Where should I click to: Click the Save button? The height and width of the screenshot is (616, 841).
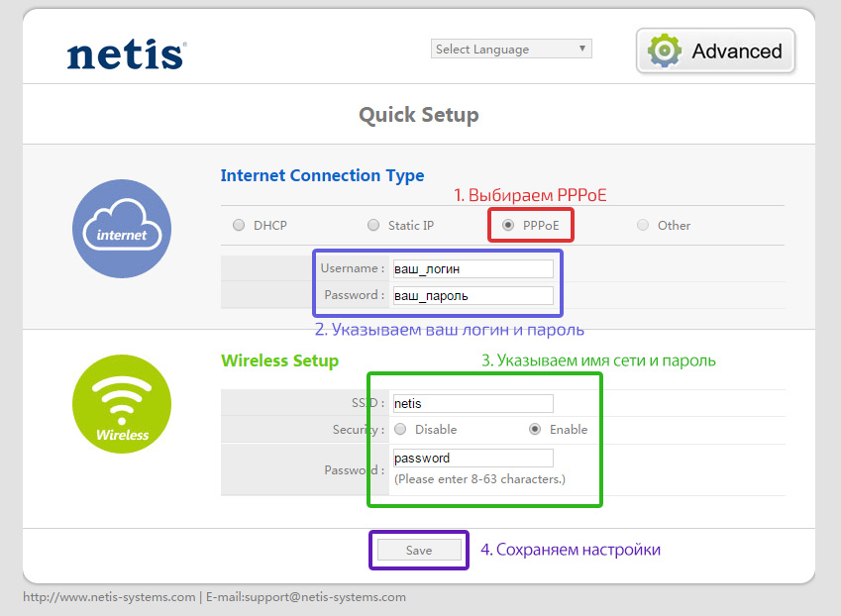click(x=419, y=550)
